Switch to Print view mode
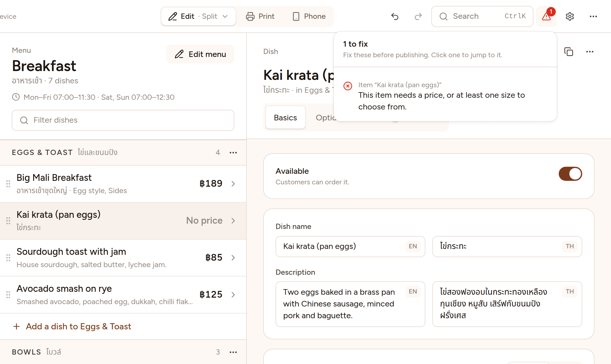611x364 pixels. click(260, 16)
